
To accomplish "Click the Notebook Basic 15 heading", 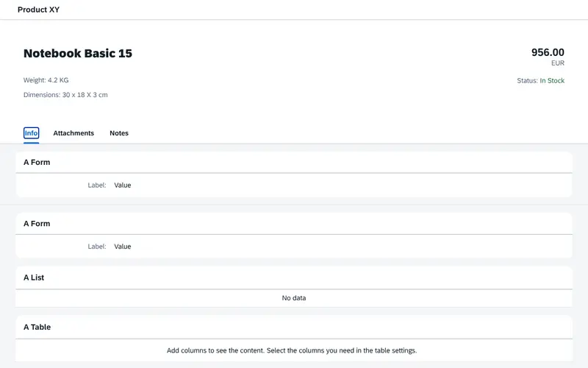I will click(x=78, y=53).
